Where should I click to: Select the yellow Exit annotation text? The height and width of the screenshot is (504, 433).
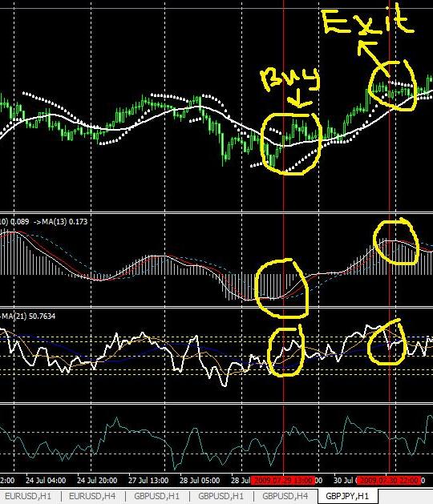pos(368,21)
